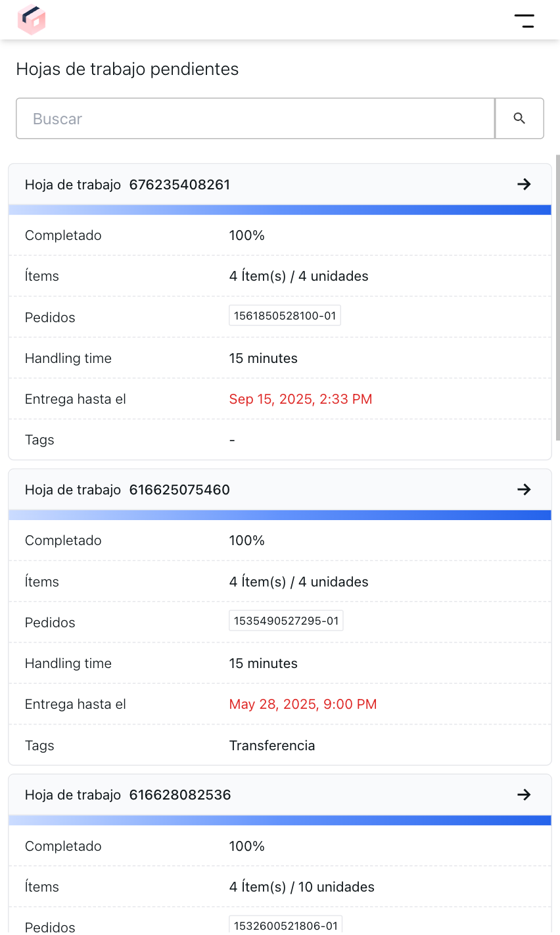Select the Tags row of the first worksheet
560x935 pixels.
coord(280,439)
